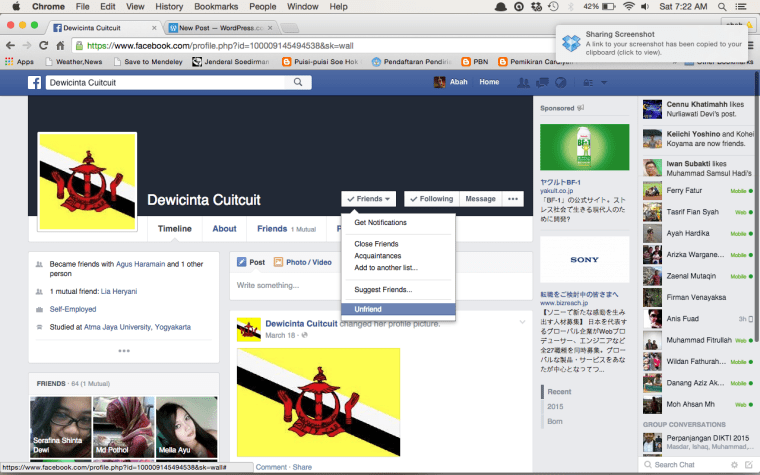Choose Acquaintances list option
The image size is (760, 475).
click(378, 256)
